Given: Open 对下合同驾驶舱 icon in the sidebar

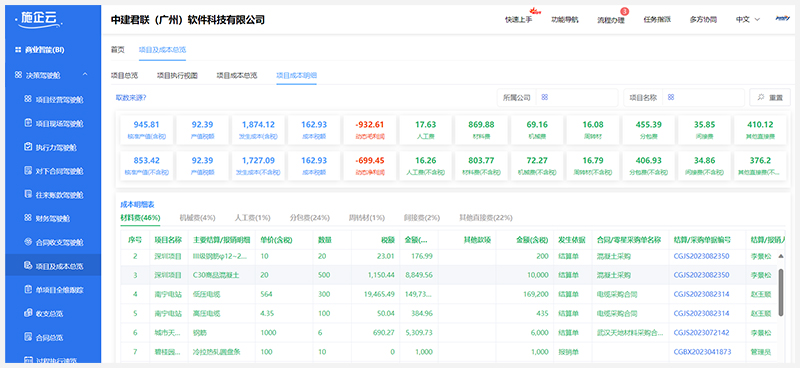Looking at the screenshot, I should [28, 170].
